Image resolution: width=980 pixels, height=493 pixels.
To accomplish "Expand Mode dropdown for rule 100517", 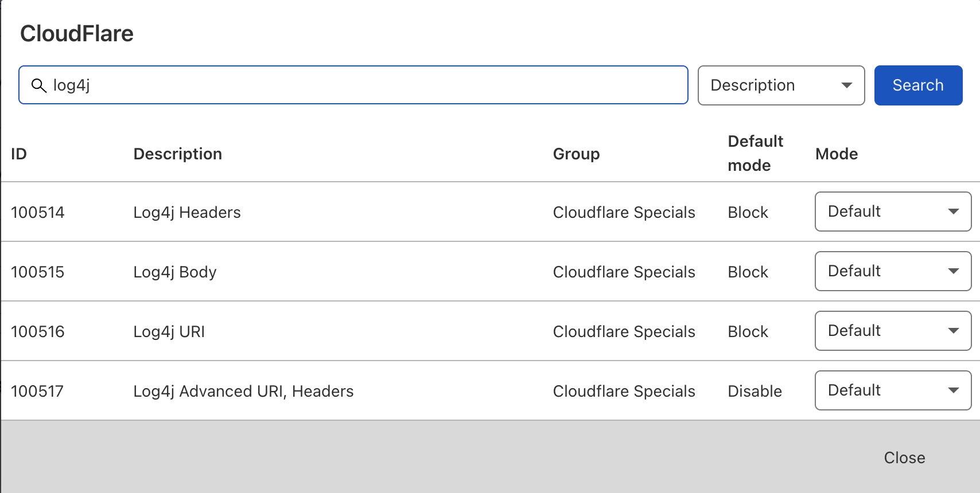I will [893, 390].
